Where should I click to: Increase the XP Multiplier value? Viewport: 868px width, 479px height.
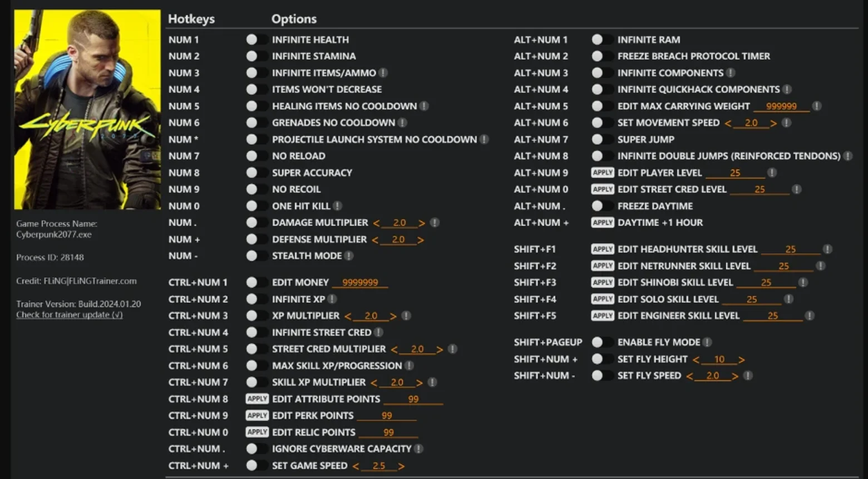tap(393, 316)
